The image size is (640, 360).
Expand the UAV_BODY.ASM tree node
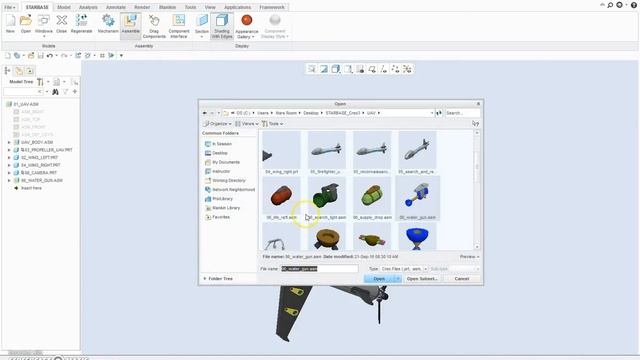point(9,142)
